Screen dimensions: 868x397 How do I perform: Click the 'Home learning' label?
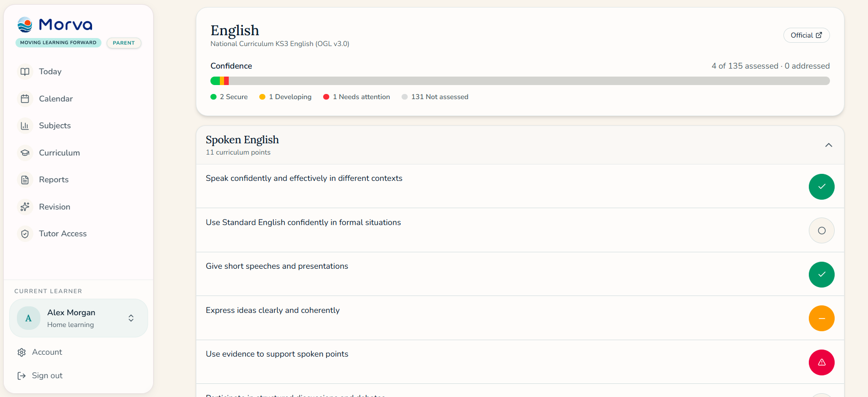point(70,325)
